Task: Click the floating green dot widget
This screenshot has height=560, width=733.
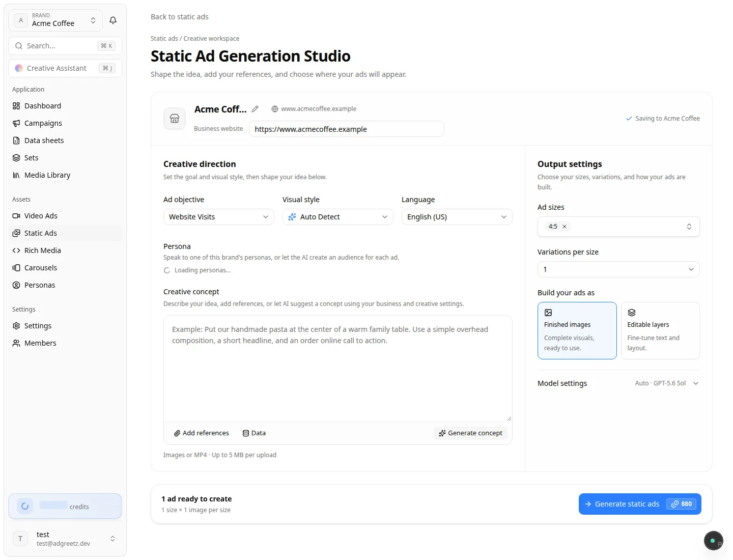Action: pos(713,541)
